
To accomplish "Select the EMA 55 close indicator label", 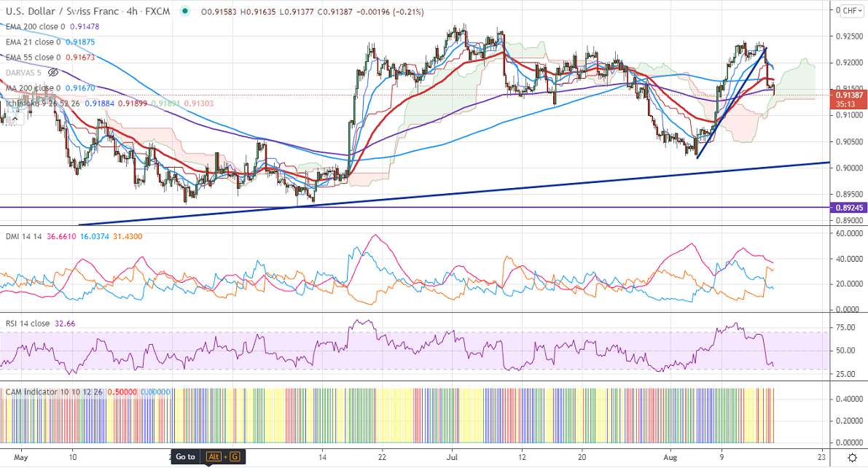I will pyautogui.click(x=34, y=58).
